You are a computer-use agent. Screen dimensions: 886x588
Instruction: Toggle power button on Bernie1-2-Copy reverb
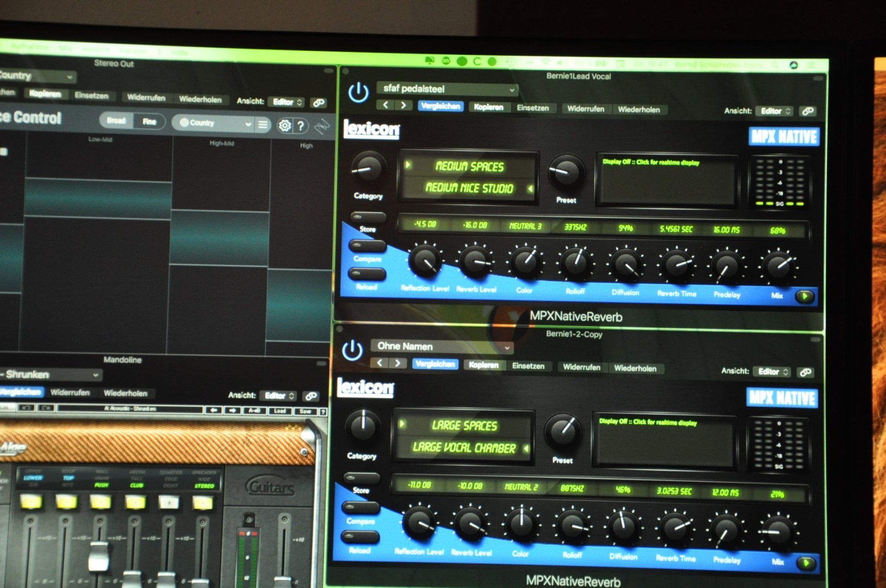(353, 350)
